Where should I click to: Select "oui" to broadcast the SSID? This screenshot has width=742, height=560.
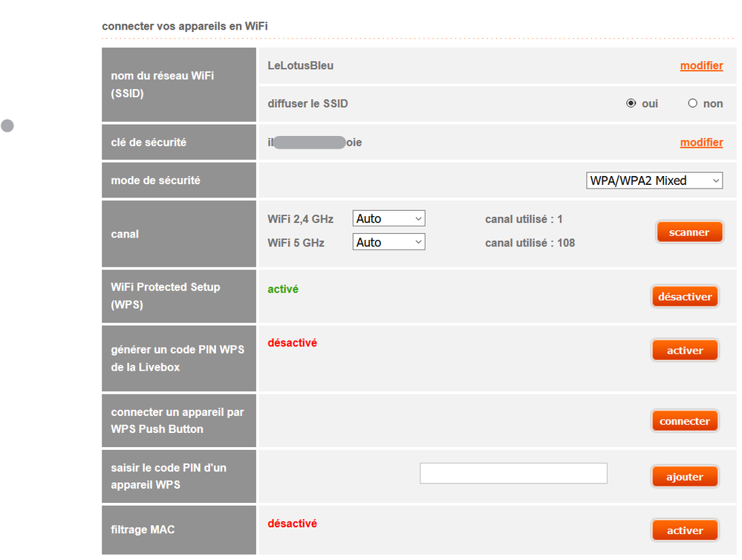click(631, 103)
